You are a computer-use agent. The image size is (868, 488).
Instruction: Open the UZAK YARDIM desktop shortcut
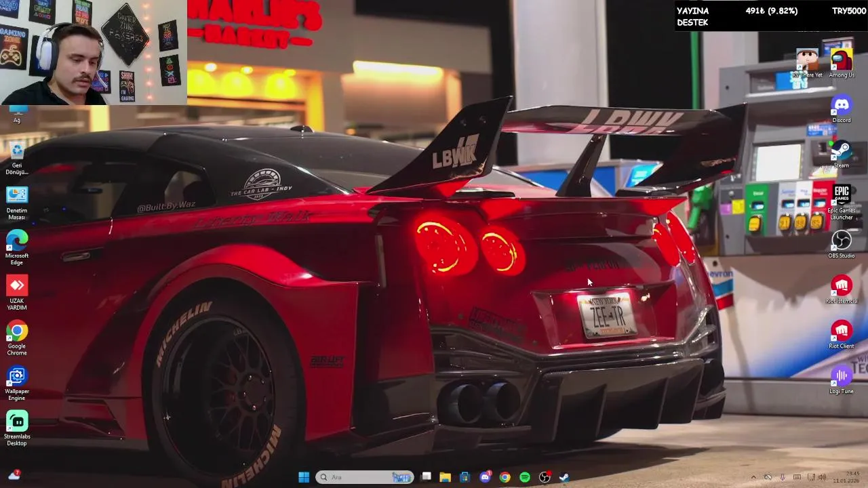(x=17, y=293)
